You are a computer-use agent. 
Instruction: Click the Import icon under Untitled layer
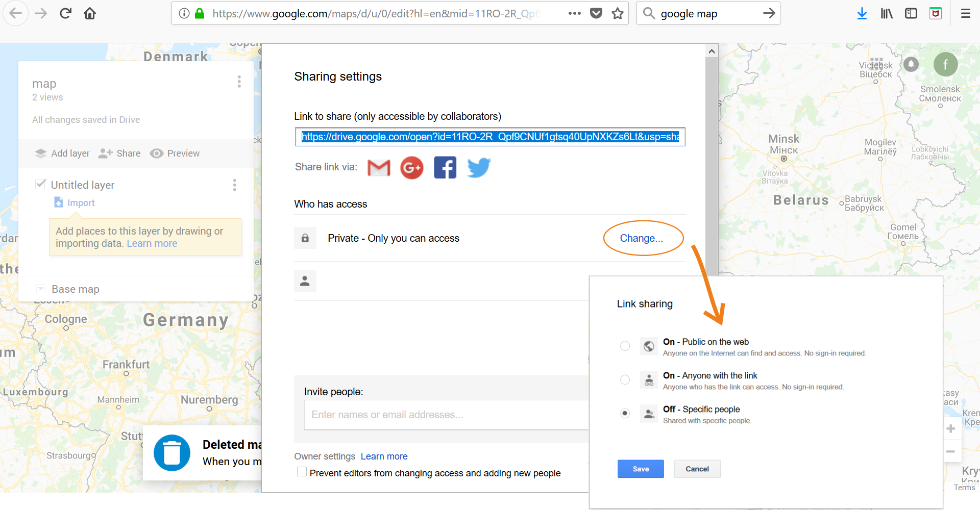click(58, 202)
